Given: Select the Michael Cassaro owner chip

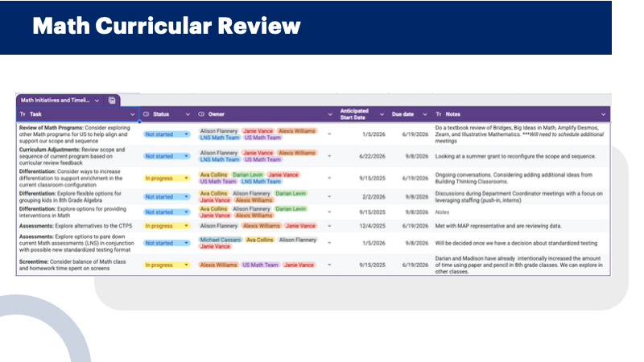Looking at the screenshot, I should click(221, 239).
